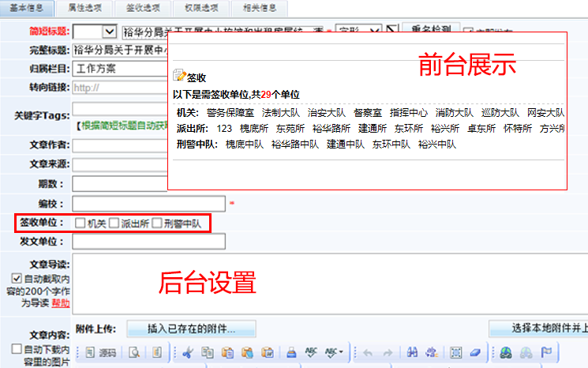This screenshot has width=588, height=368.
Task: Open the spell check dropdown arrow
Action: click(x=339, y=352)
